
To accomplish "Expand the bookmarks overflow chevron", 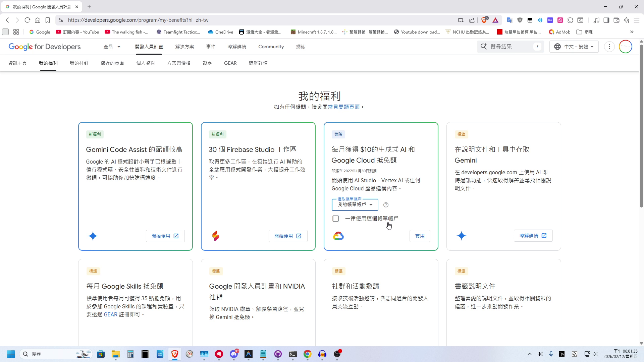I will pos(632,32).
